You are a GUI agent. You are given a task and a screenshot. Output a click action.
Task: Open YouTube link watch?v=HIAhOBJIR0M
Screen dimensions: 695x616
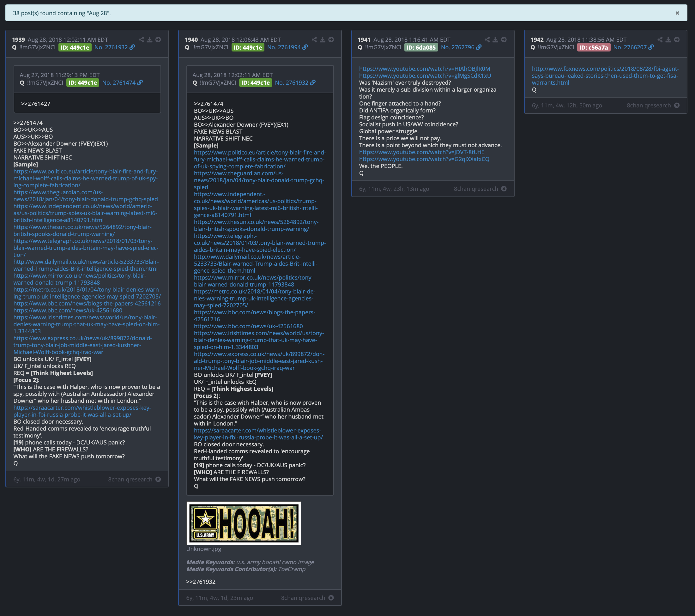(425, 69)
